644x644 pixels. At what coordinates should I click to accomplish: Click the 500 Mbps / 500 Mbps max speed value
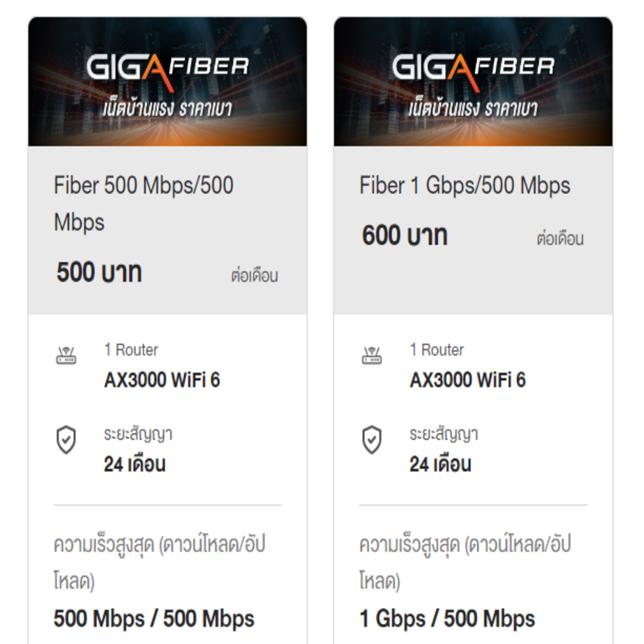[x=154, y=618]
